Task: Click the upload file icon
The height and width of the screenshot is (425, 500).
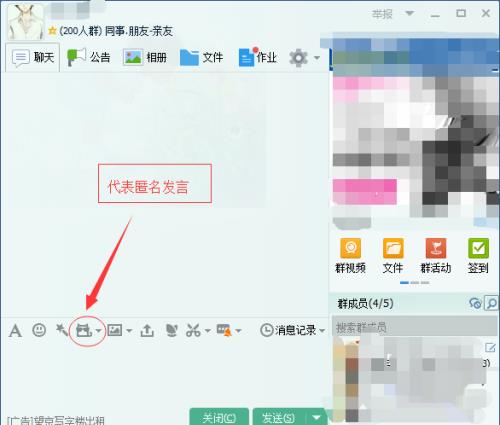Action: [147, 330]
